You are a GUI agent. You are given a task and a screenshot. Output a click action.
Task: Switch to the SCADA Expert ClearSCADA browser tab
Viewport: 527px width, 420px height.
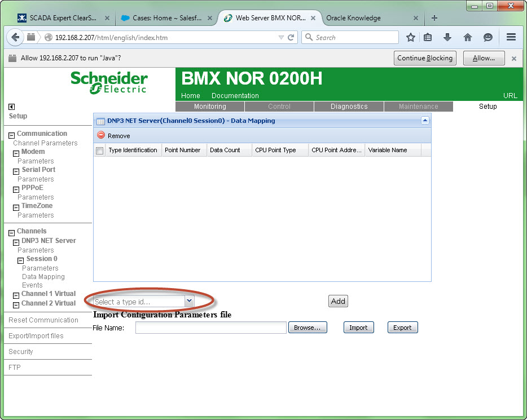63,18
